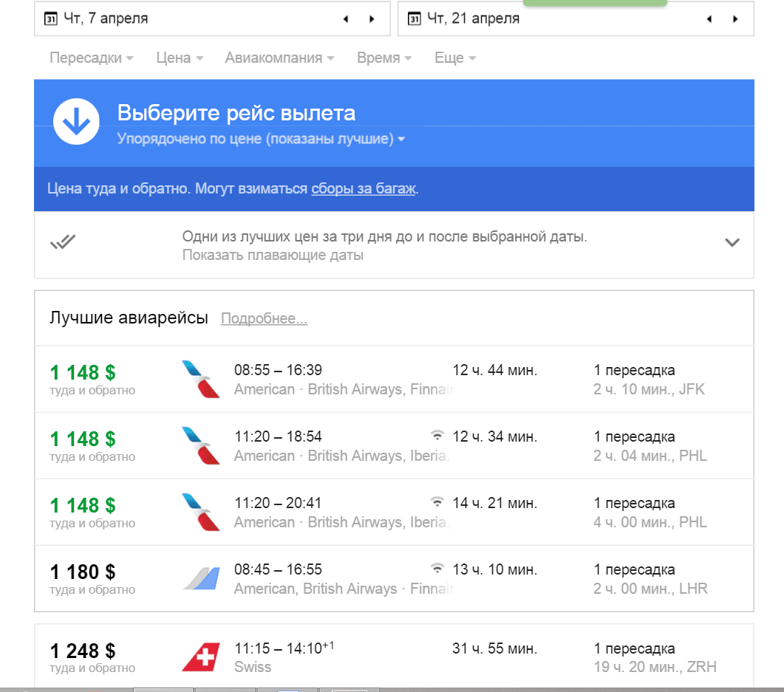784x692 pixels.
Task: Click the airline logo on the 1 180 $ flight
Action: click(201, 578)
